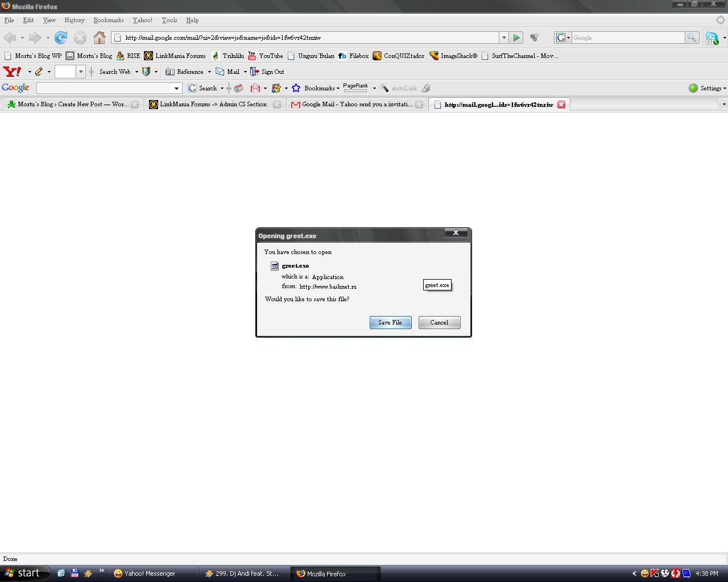Close the Opening greet.exe dialog
The image size is (728, 582).
(456, 232)
